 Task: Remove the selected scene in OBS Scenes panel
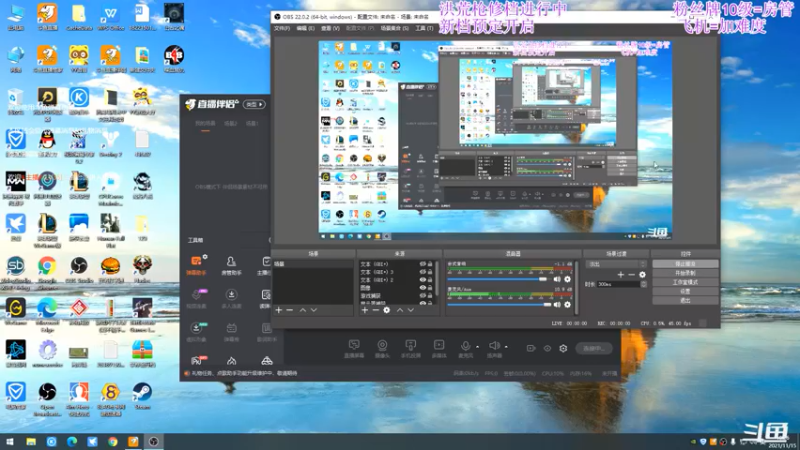point(290,310)
